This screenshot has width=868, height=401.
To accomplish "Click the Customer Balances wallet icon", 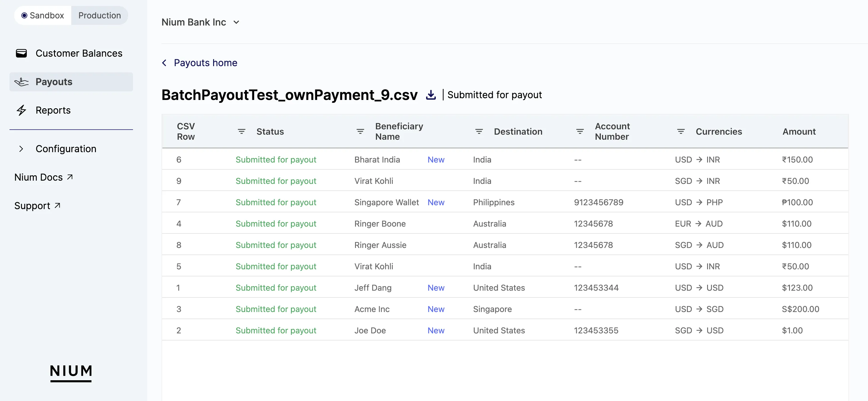I will coord(22,53).
